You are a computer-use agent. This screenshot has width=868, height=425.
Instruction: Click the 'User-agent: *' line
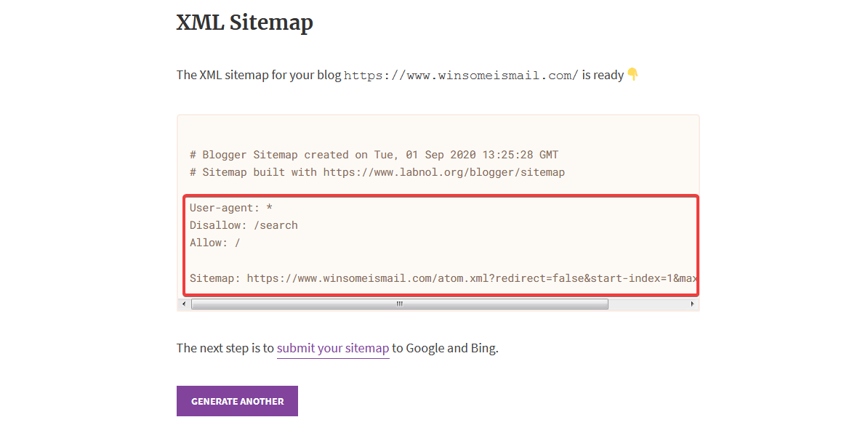pos(230,208)
